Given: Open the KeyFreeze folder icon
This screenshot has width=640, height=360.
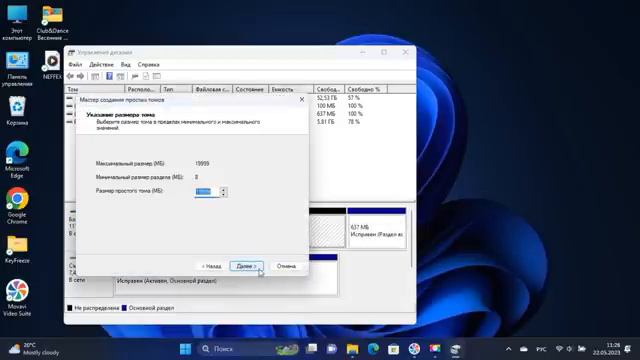Looking at the screenshot, I should 17,249.
